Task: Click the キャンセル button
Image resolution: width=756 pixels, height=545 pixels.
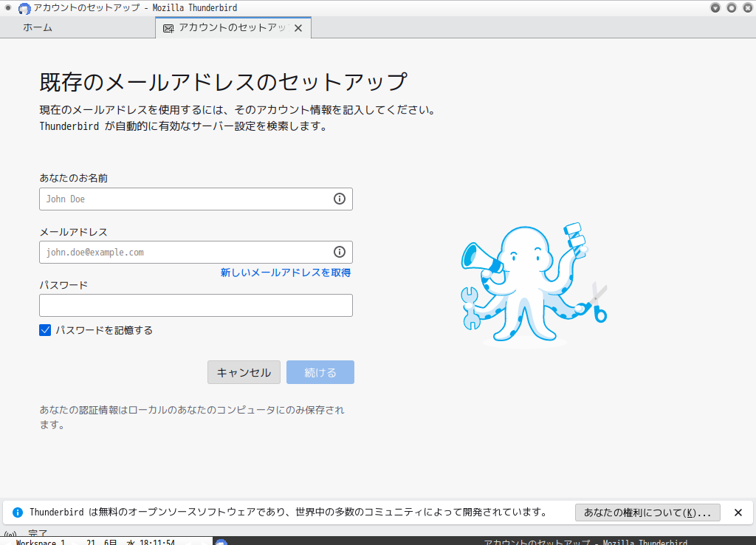Action: [244, 372]
